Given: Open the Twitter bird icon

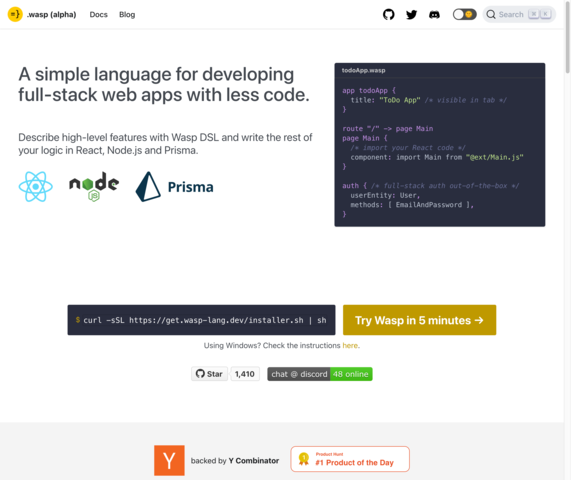Looking at the screenshot, I should click(411, 15).
